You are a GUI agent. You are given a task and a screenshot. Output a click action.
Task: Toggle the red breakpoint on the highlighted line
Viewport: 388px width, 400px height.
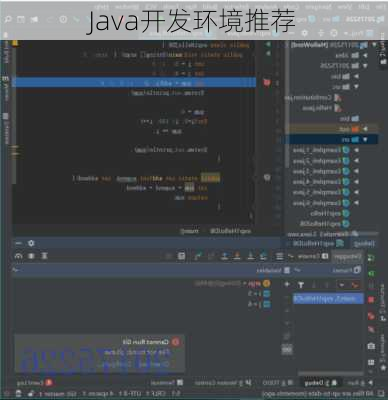[267, 82]
